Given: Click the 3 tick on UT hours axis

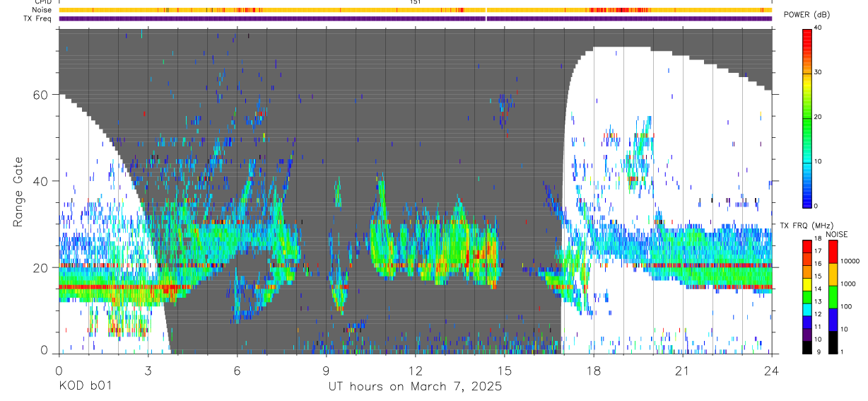Looking at the screenshot, I should click(x=148, y=371).
